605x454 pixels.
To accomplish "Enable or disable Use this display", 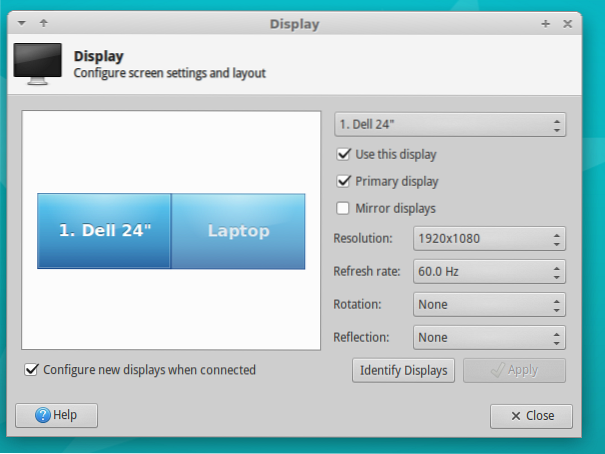I will pyautogui.click(x=344, y=155).
